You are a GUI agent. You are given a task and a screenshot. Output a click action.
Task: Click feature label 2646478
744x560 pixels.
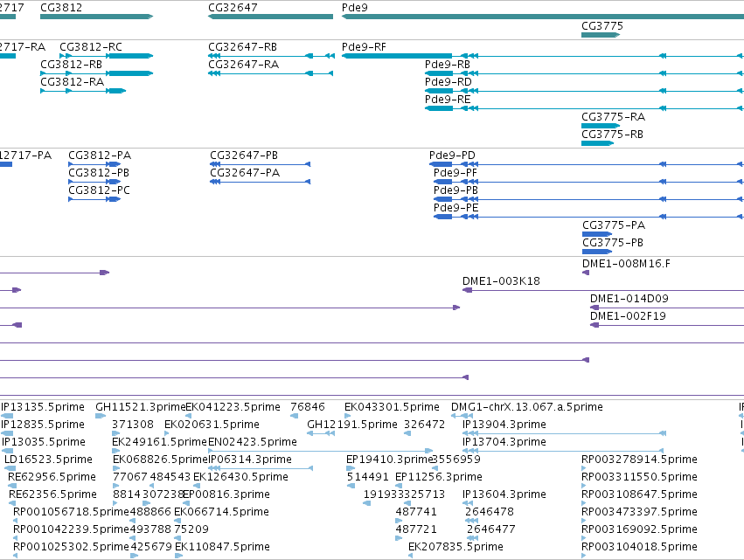(x=490, y=512)
